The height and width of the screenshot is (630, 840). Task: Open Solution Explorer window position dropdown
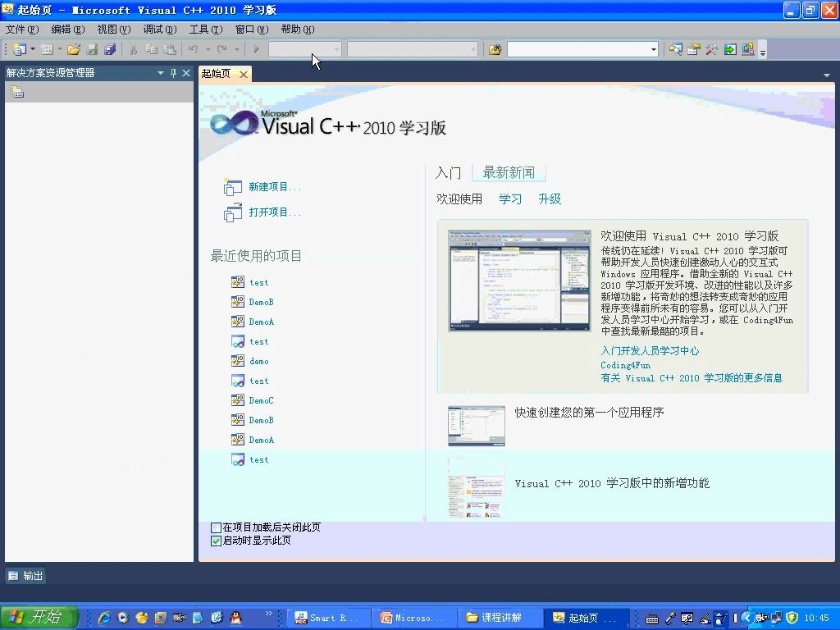point(160,73)
